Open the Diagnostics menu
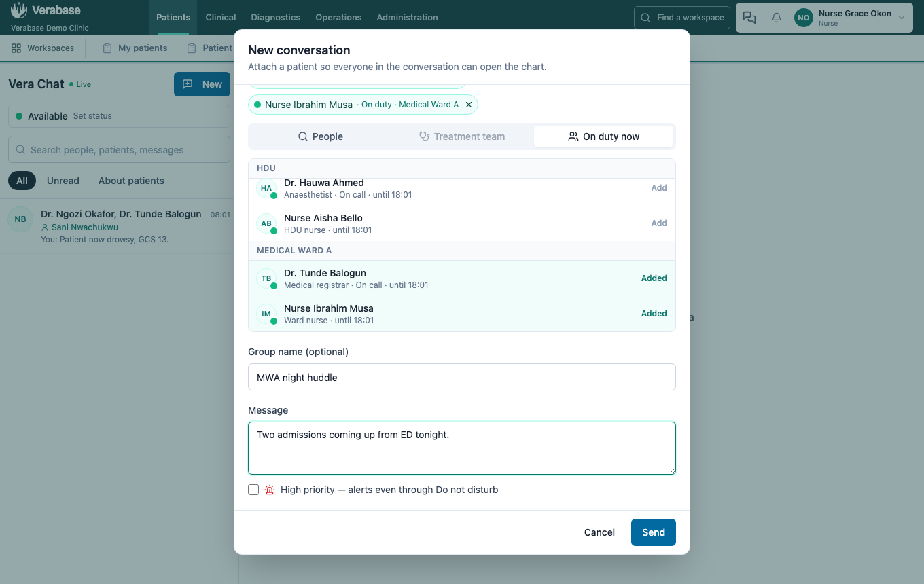The image size is (924, 584). tap(276, 18)
